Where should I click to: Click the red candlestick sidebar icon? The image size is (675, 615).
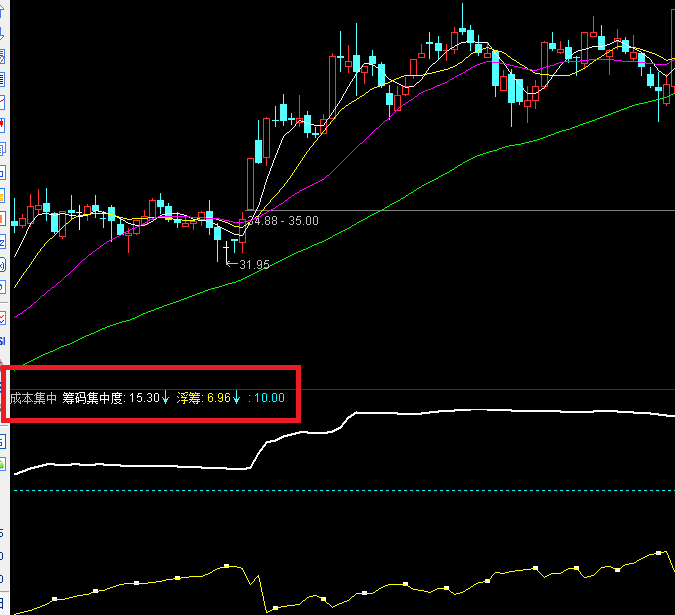click(2, 124)
